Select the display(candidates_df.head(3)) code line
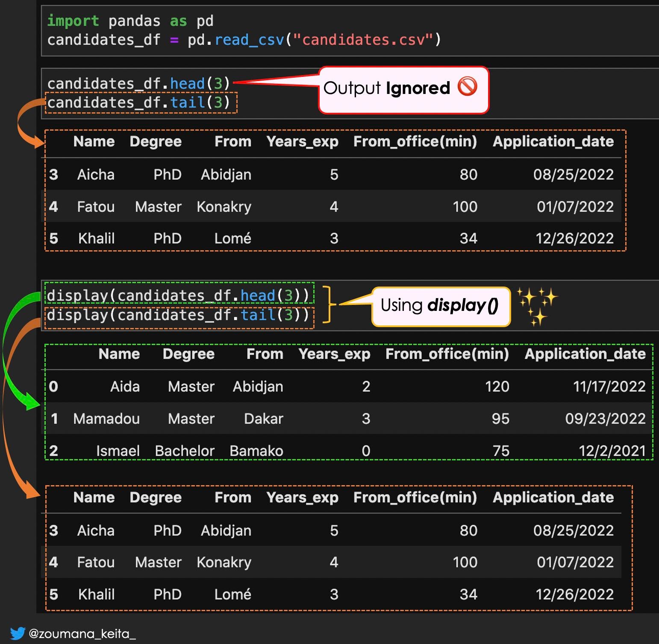Viewport: 659px width, 644px height. (x=178, y=295)
